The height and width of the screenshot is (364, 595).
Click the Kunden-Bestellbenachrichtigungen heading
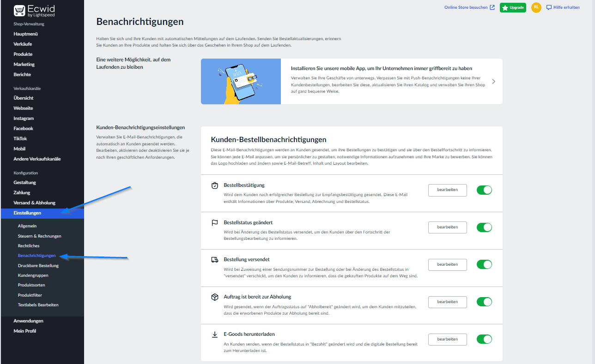(x=268, y=139)
